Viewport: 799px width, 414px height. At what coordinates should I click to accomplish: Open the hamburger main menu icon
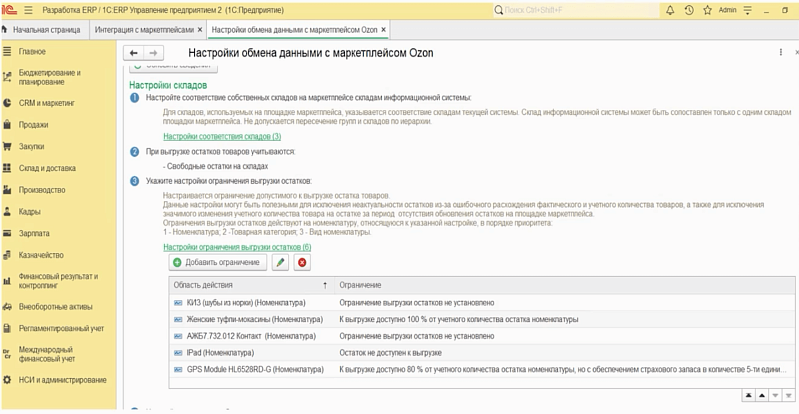[28, 10]
